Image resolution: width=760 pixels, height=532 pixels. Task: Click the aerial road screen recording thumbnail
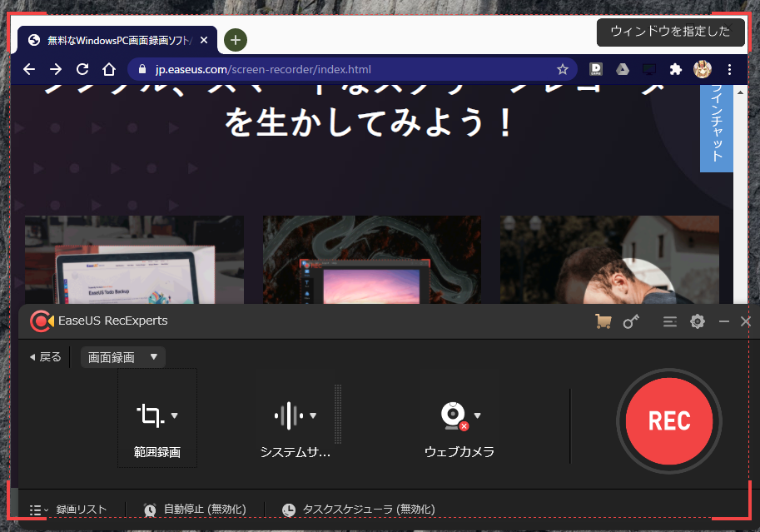pyautogui.click(x=372, y=260)
